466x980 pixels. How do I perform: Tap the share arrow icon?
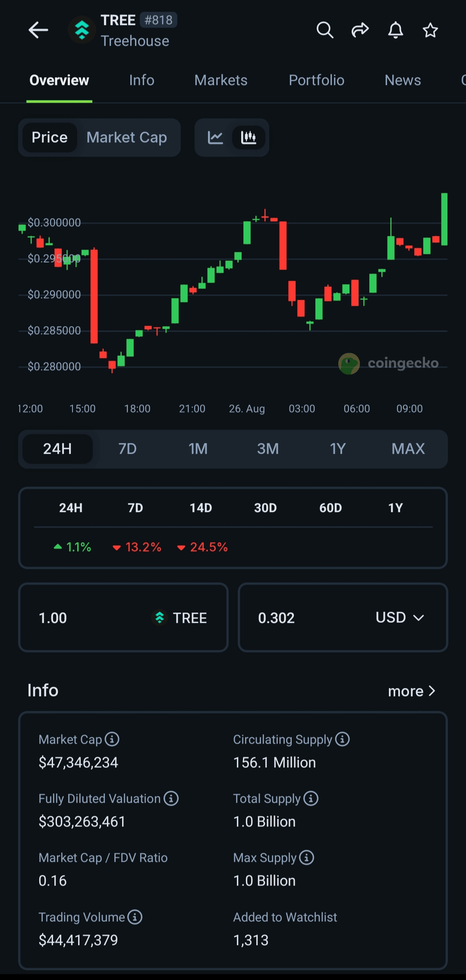pyautogui.click(x=360, y=30)
